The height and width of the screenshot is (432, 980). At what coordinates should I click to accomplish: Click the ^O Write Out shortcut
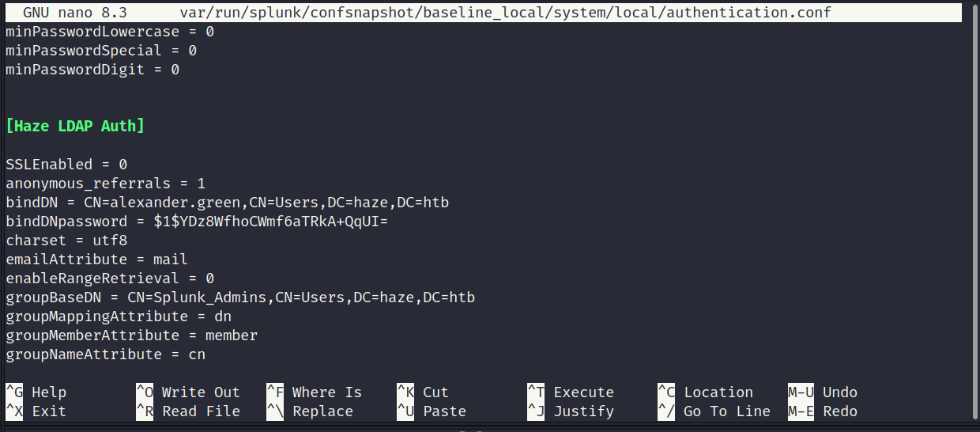pyautogui.click(x=188, y=392)
